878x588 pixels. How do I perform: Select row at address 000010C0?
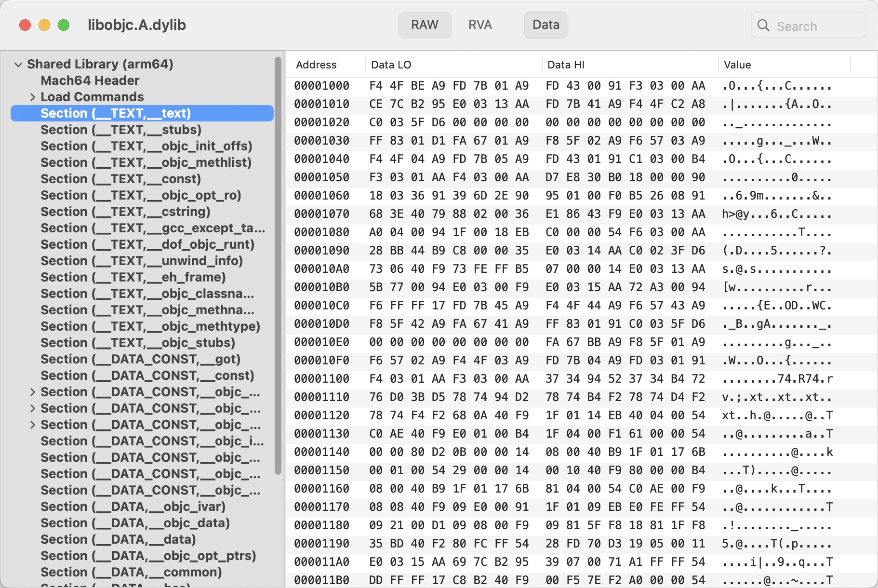point(582,306)
